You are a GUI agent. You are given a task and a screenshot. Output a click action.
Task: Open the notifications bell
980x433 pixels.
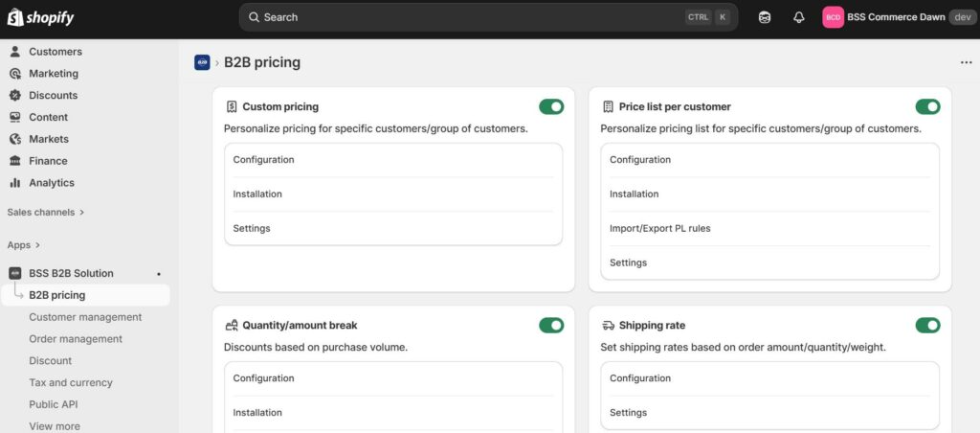(x=799, y=17)
